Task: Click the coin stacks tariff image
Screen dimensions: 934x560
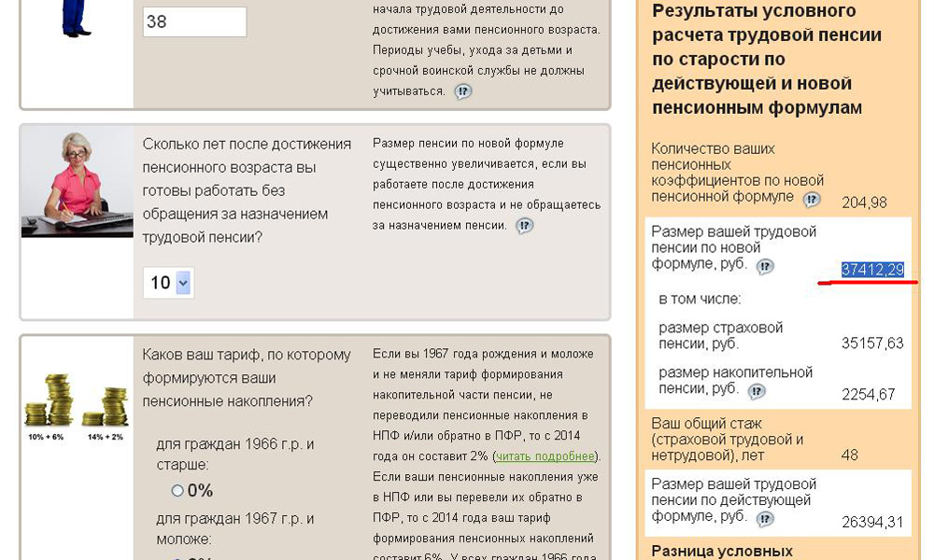Action: point(77,401)
